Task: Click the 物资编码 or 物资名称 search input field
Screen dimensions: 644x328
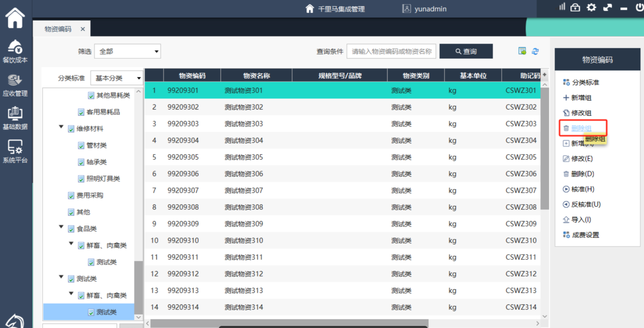Action: pos(391,52)
